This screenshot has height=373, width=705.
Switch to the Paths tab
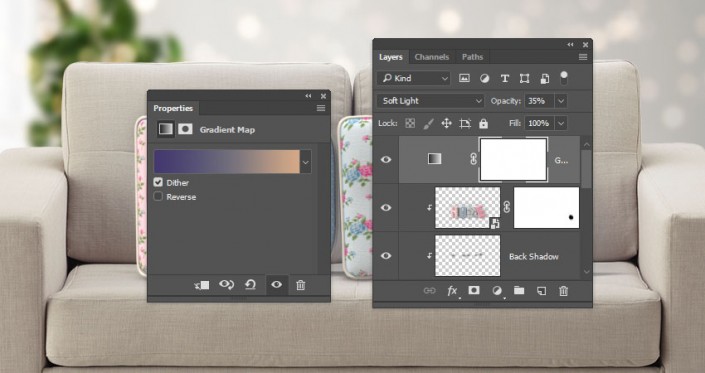(x=472, y=57)
